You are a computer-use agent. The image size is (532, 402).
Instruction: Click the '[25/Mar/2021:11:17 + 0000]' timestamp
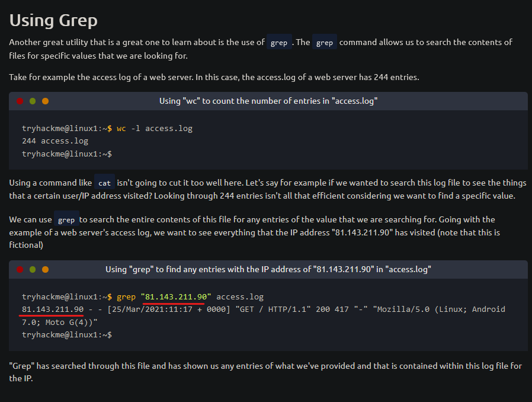point(169,310)
